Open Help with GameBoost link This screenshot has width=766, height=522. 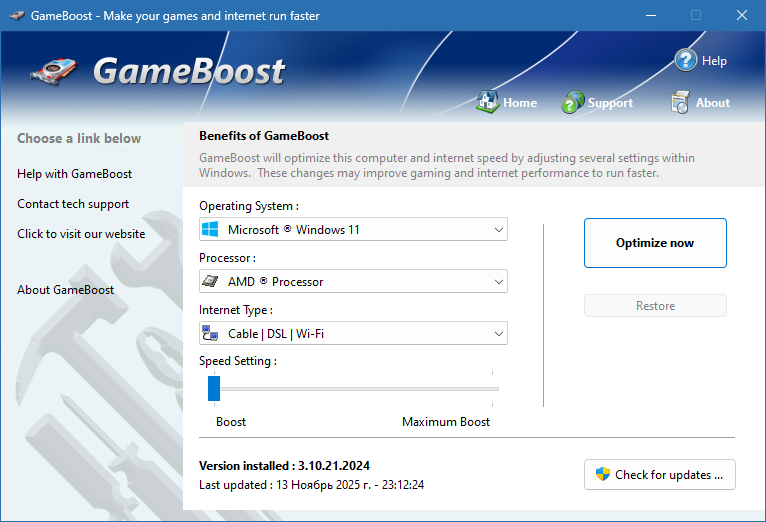click(x=74, y=174)
